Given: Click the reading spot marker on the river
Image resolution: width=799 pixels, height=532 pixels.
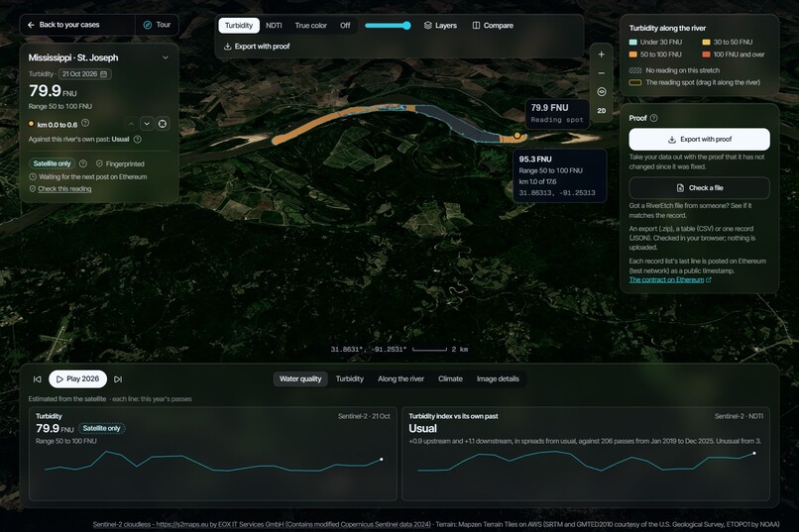Looking at the screenshot, I should tap(517, 136).
